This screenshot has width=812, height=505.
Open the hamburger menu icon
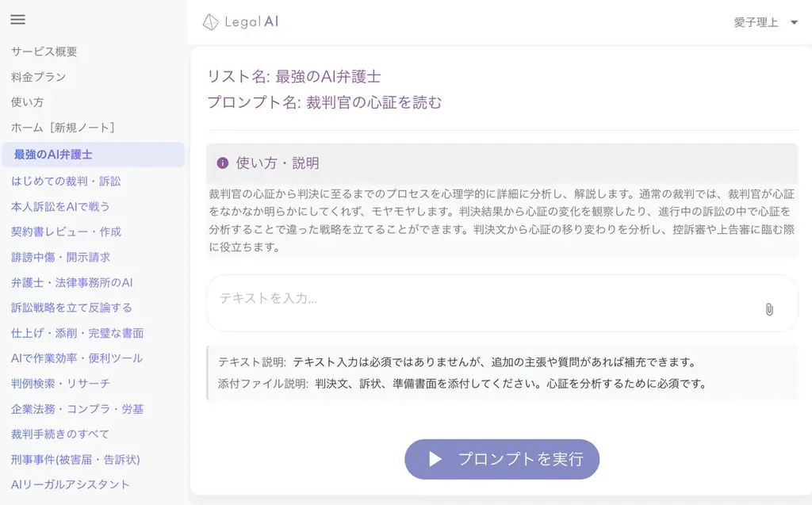click(17, 19)
